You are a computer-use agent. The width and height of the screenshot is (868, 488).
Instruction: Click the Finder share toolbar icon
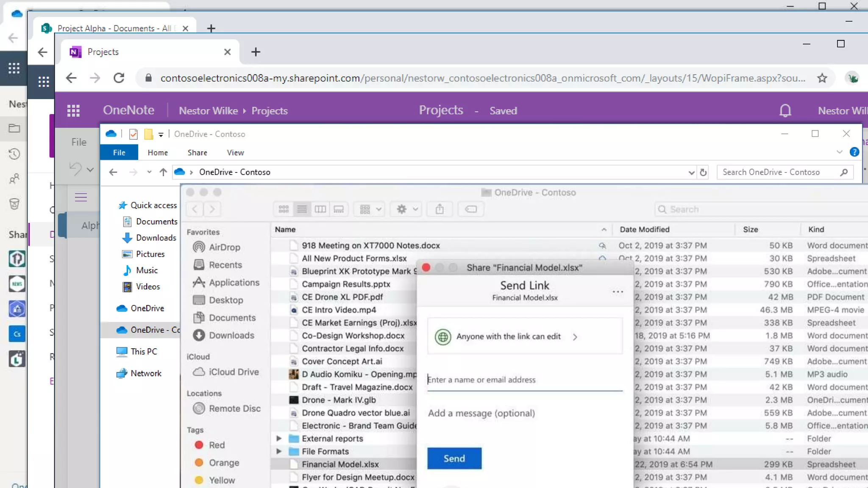click(440, 209)
